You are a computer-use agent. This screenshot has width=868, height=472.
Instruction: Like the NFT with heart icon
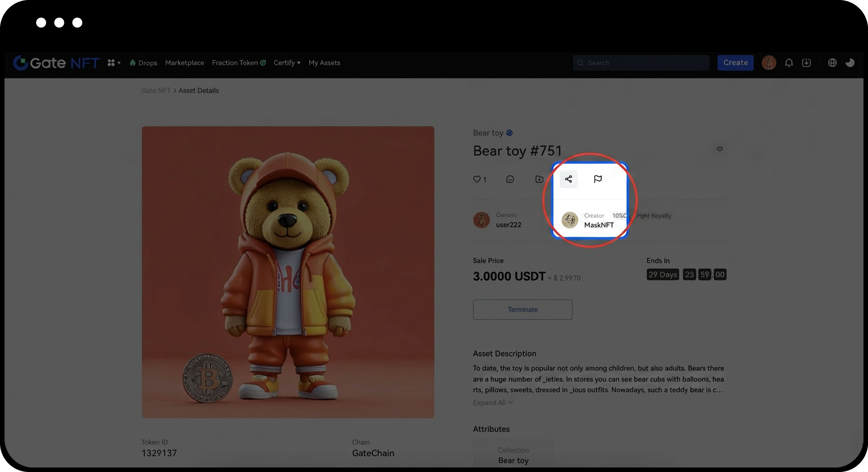click(x=477, y=179)
